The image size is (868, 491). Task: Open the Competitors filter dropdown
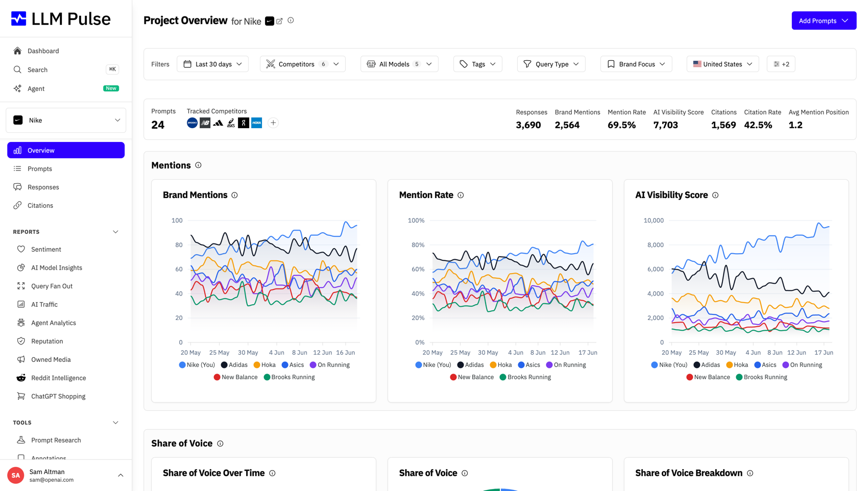click(303, 64)
